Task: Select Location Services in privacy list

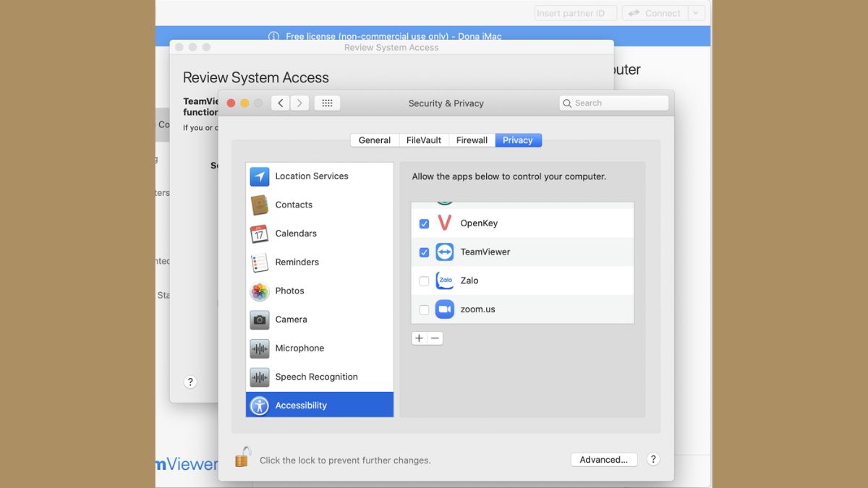Action: point(320,176)
